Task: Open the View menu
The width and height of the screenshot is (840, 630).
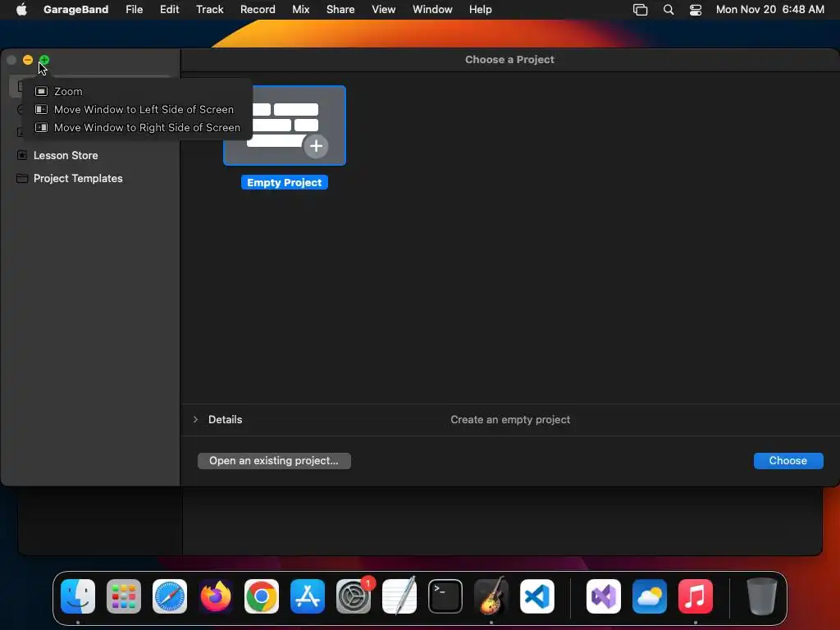Action: (384, 10)
